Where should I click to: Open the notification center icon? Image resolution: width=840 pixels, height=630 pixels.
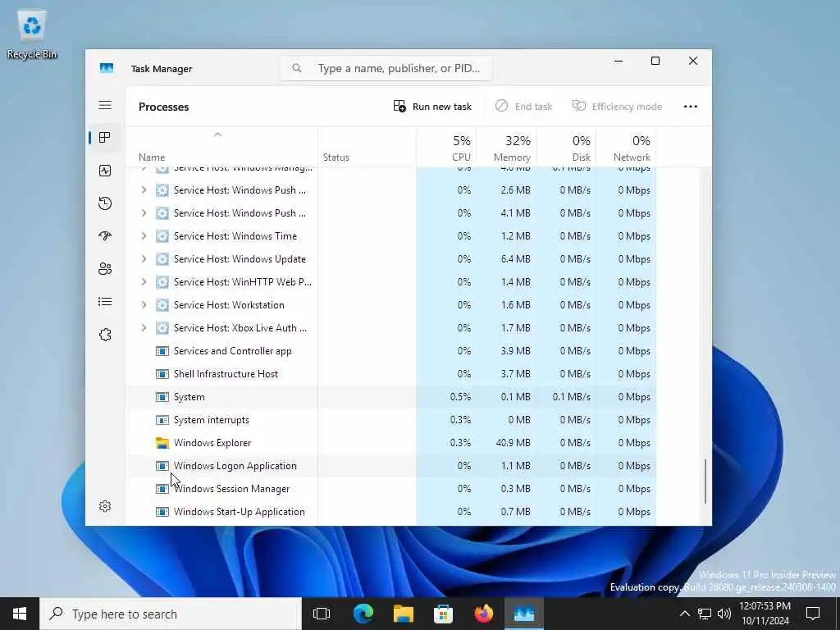coord(813,614)
